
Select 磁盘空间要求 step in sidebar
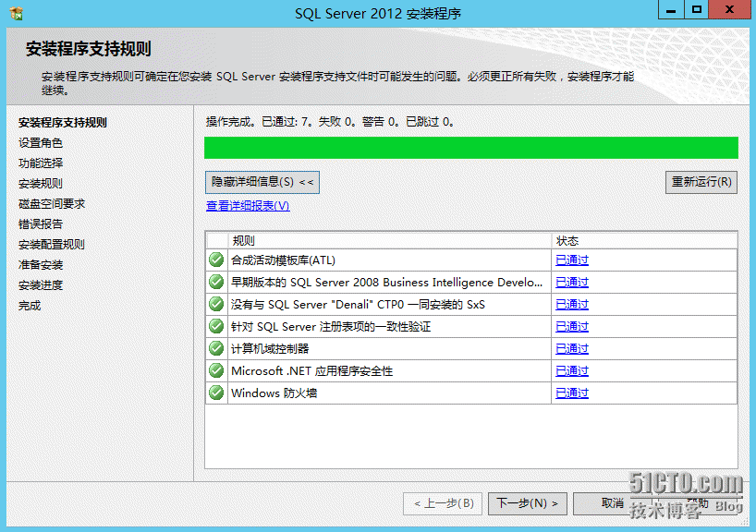[x=52, y=204]
